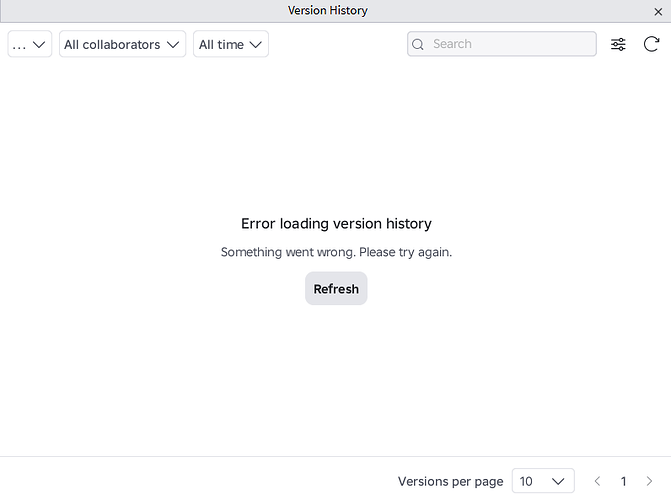This screenshot has height=500, width=671.
Task: Go to the previous page arrow
Action: [597, 481]
